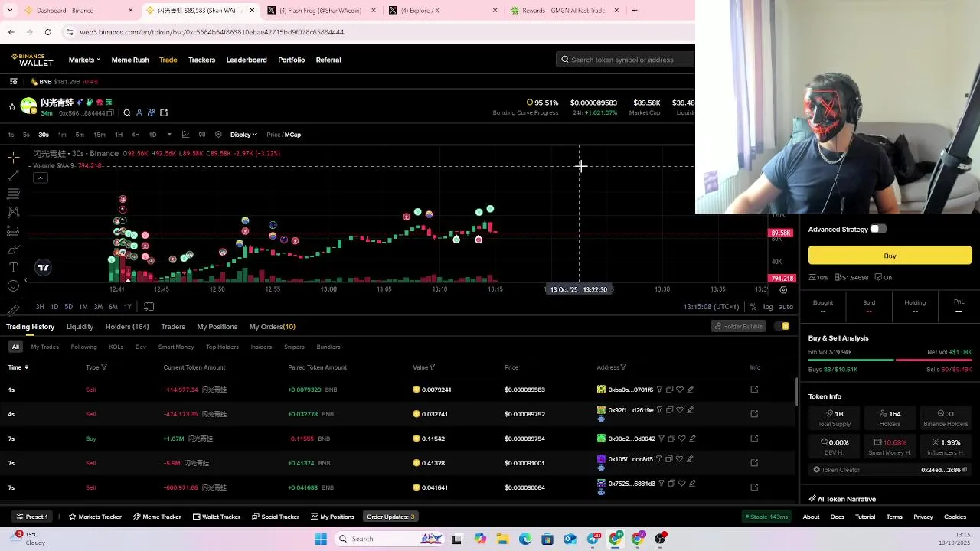Screen dimensions: 980x551
Task: Click the TradingView logo on chart
Action: click(x=43, y=267)
